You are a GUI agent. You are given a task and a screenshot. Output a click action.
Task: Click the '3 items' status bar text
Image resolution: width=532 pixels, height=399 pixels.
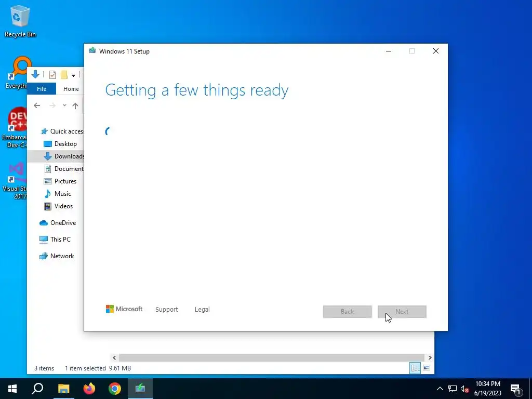click(x=44, y=368)
